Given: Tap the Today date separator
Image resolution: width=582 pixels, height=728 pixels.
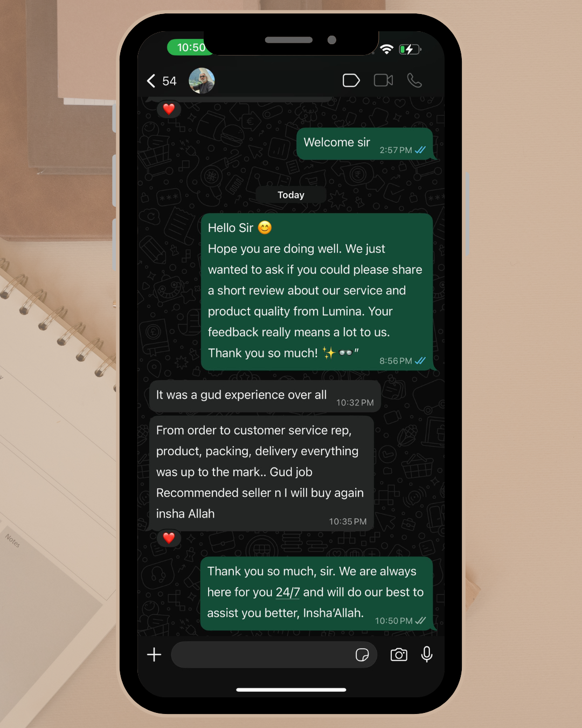Looking at the screenshot, I should coord(291,195).
